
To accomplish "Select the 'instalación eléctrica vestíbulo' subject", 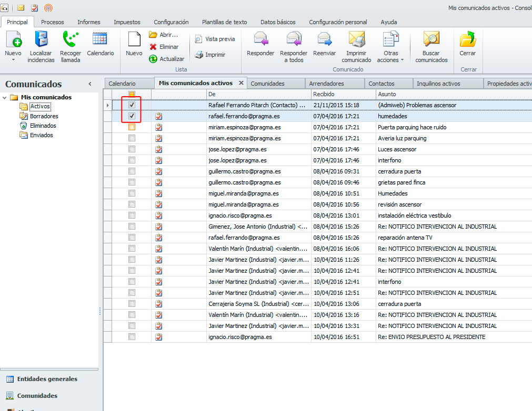I will 415,215.
